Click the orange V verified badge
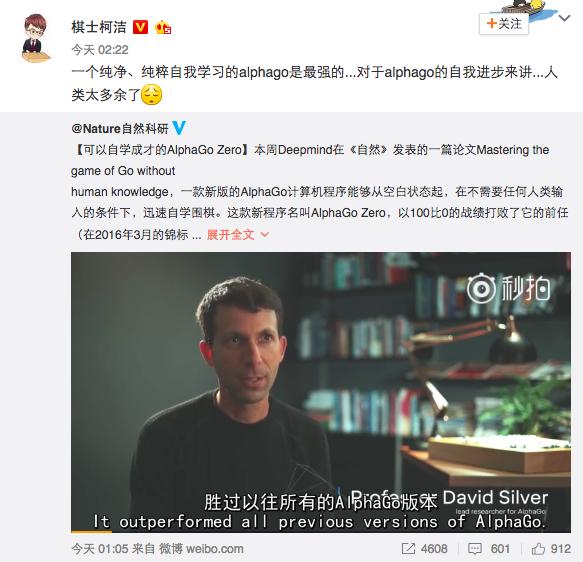The image size is (583, 562). click(141, 27)
